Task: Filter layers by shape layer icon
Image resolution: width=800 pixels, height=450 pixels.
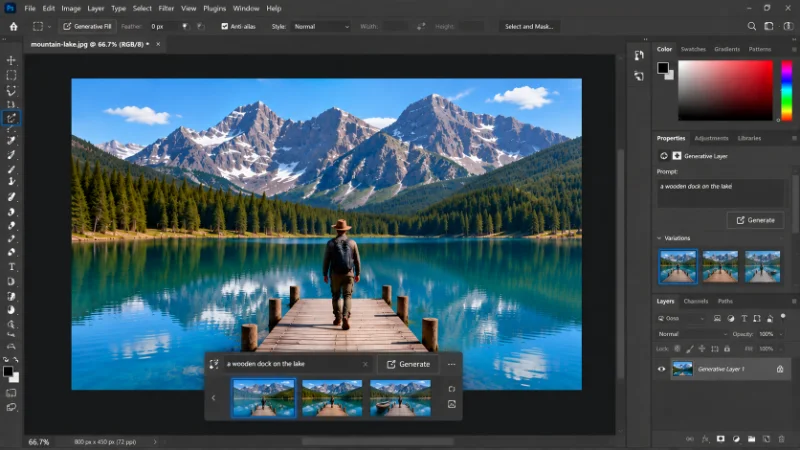Action: coord(757,318)
